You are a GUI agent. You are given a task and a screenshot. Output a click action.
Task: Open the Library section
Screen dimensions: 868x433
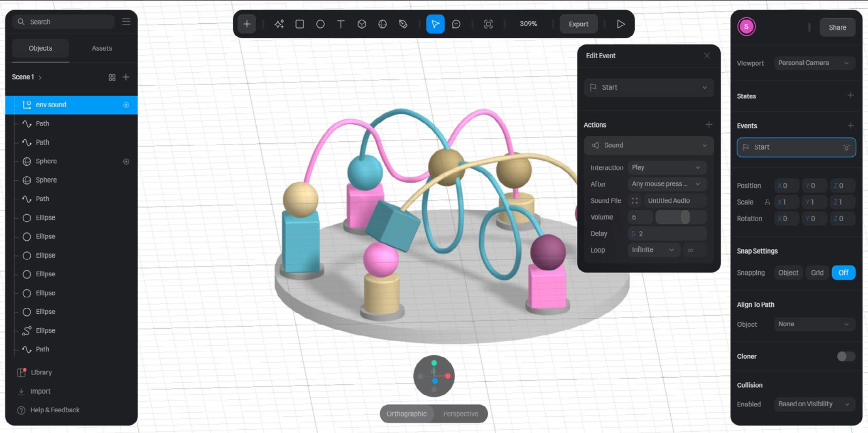[x=41, y=372]
